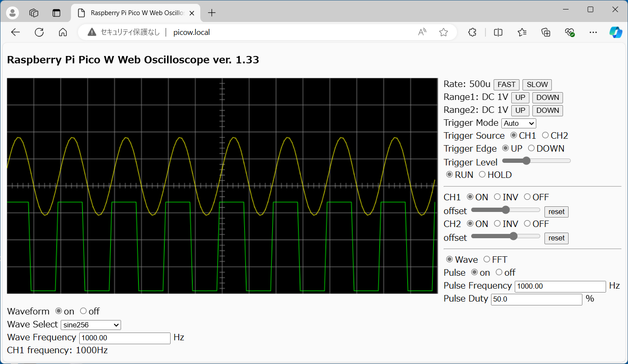Reset the CH2 offset
This screenshot has width=628, height=364.
556,238
